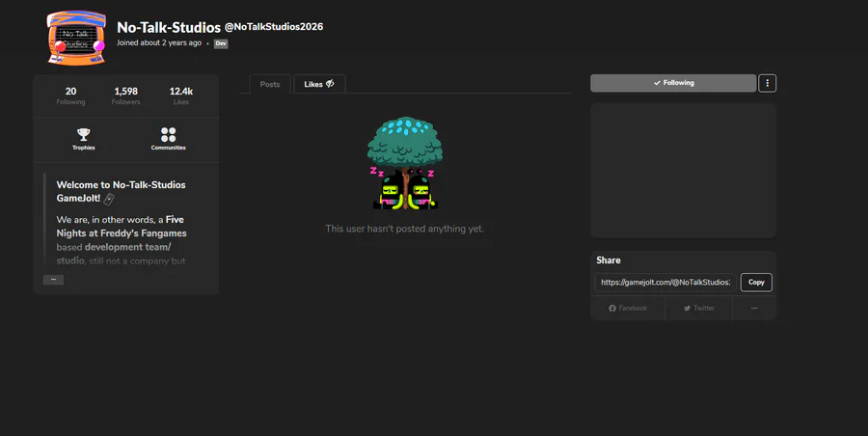
Task: Open the No-Talk-Studios profile avatar
Action: pyautogui.click(x=76, y=38)
